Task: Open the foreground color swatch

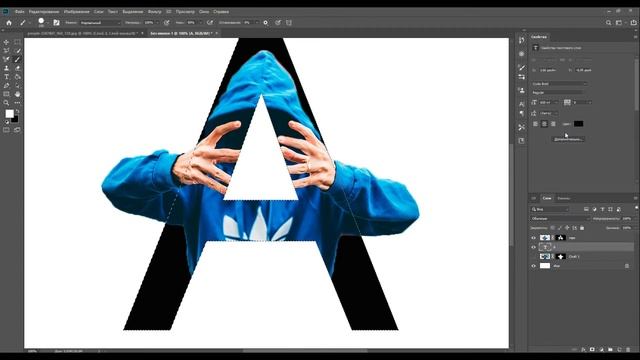Action: [x=9, y=114]
